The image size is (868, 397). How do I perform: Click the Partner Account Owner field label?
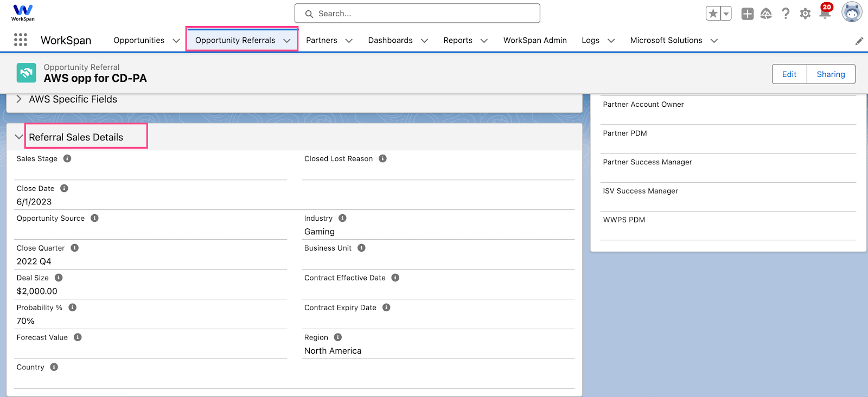[643, 104]
